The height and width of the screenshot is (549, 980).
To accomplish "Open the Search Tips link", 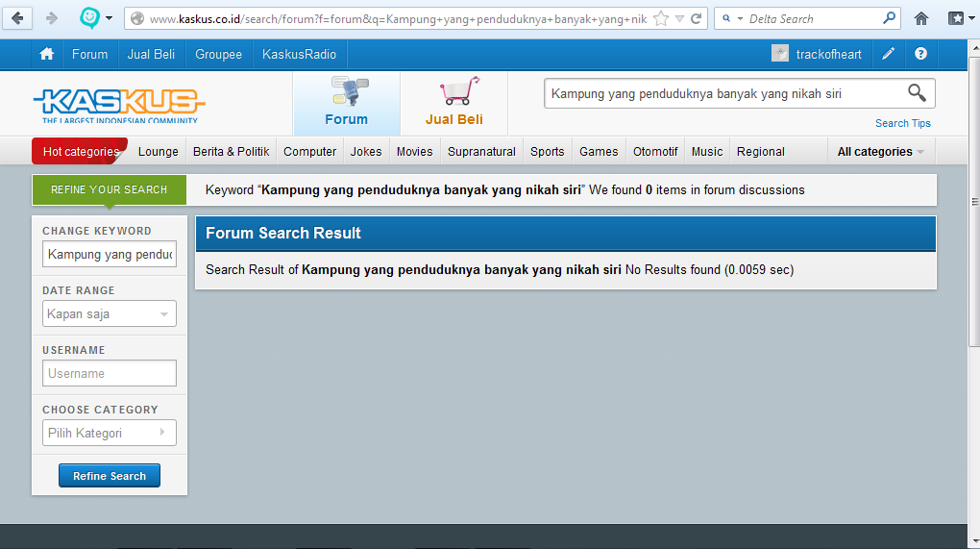I will 902,123.
